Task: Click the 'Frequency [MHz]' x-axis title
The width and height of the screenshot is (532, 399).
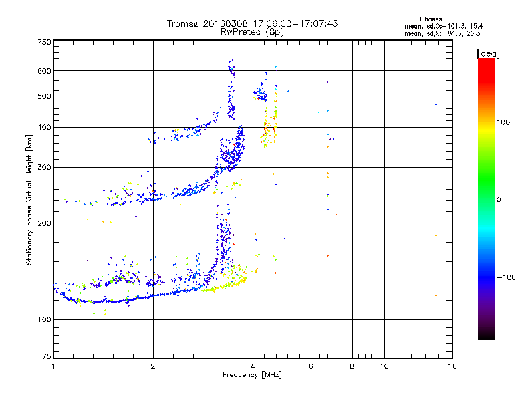Action: coord(252,375)
